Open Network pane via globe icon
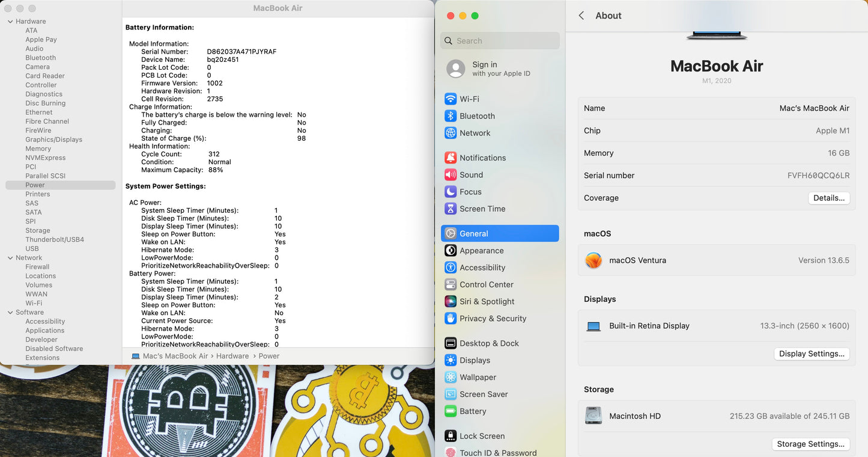The height and width of the screenshot is (457, 868). (x=451, y=133)
